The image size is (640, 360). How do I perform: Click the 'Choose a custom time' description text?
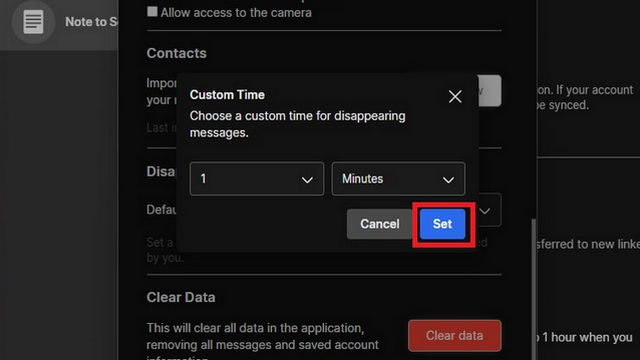[x=298, y=124]
